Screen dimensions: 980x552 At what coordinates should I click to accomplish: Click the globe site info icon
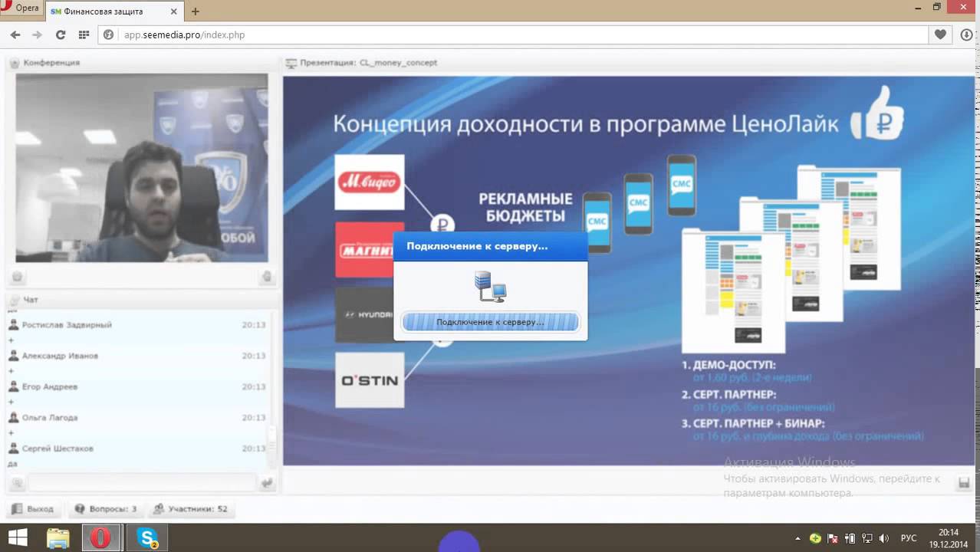tap(109, 34)
